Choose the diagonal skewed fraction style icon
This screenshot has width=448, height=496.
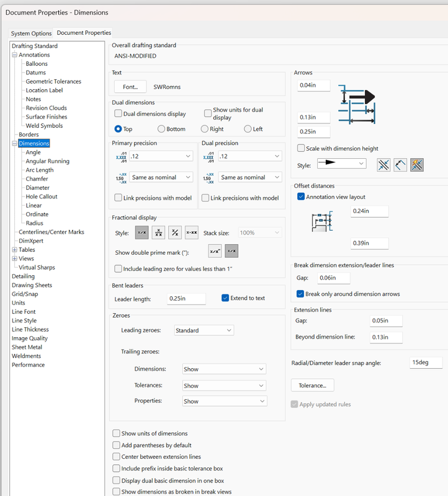point(175,233)
